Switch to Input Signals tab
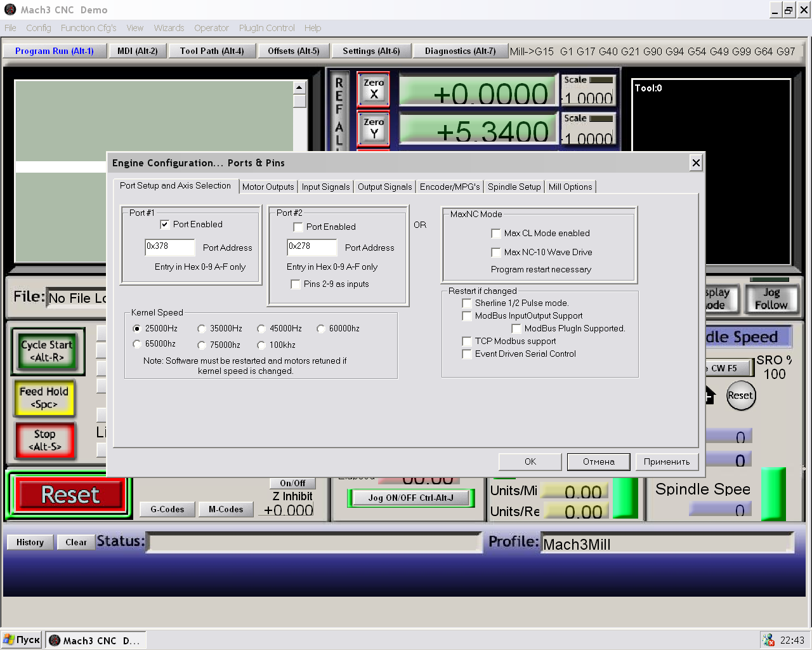 (325, 187)
